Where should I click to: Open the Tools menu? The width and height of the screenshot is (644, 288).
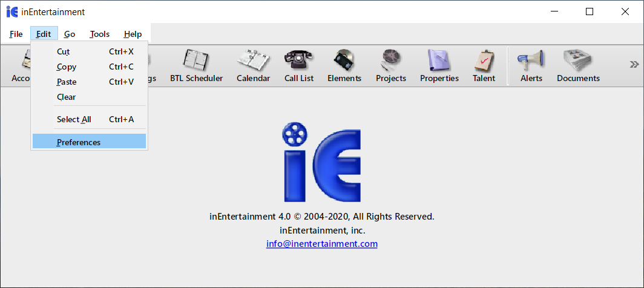100,34
